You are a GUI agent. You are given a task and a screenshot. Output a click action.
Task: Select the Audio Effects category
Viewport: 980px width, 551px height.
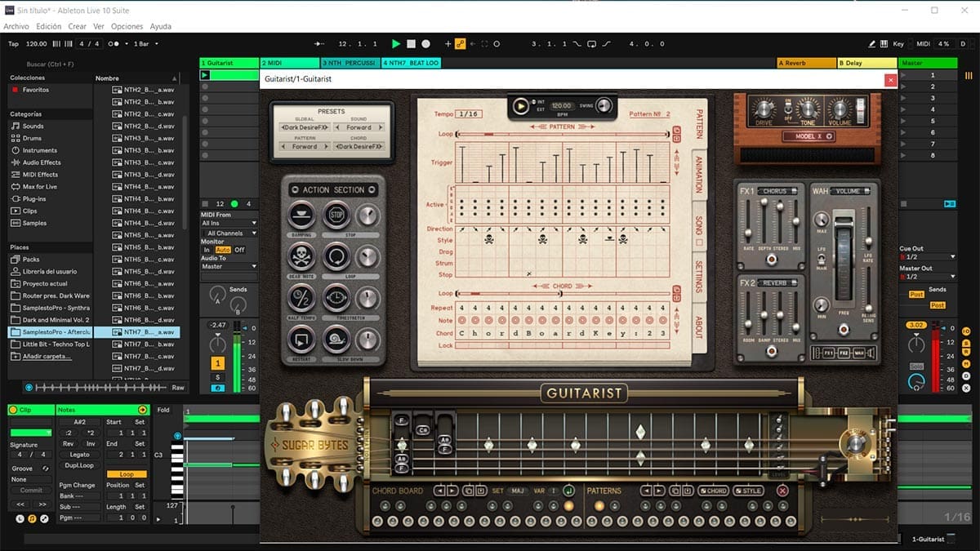point(41,162)
